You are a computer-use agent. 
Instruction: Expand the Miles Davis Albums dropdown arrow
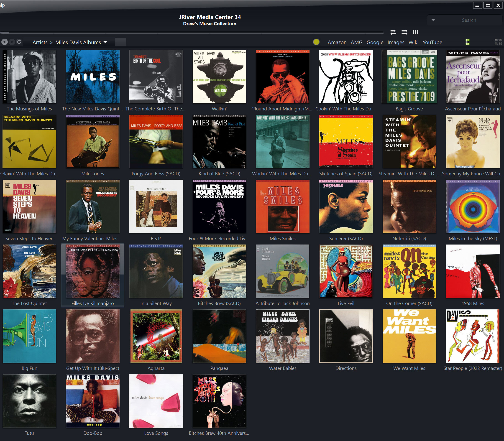[105, 42]
